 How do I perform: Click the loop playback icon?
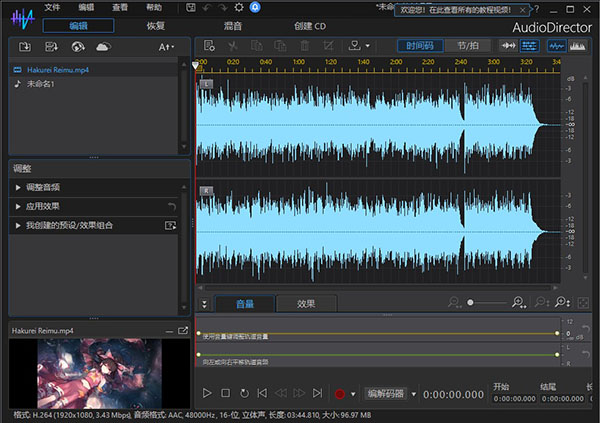(x=243, y=394)
